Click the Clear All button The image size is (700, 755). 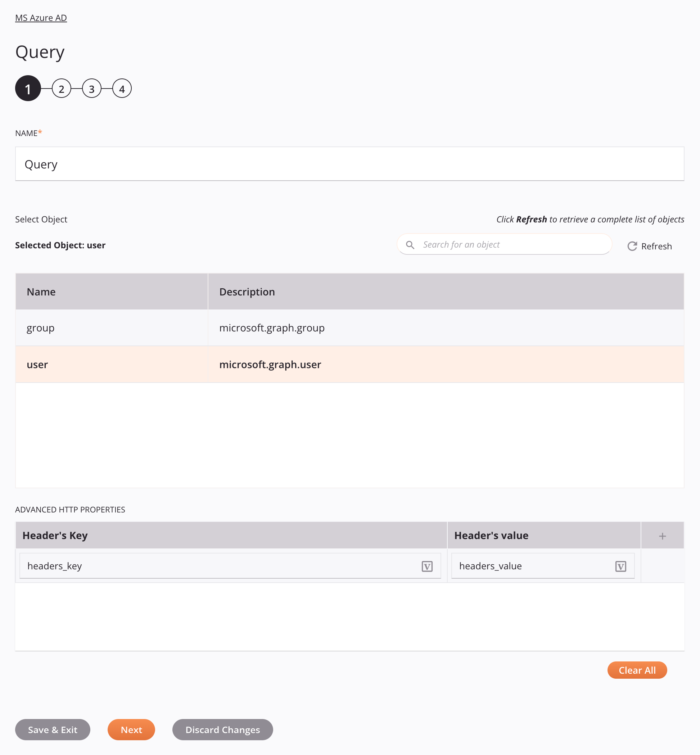(637, 669)
